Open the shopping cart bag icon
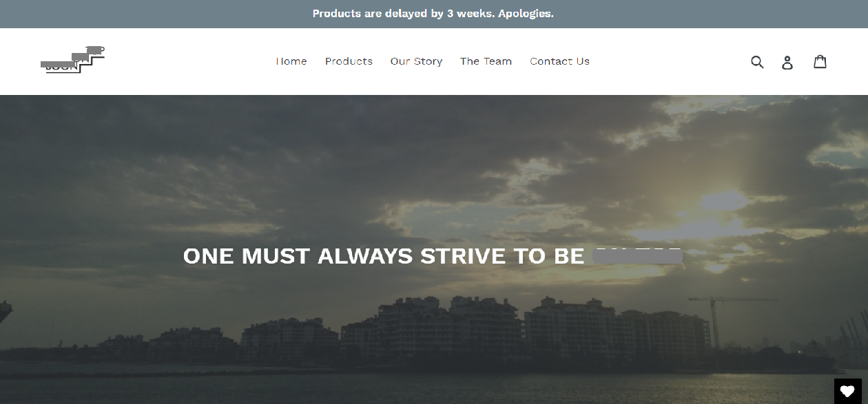Viewport: 868px width, 404px height. click(x=820, y=61)
